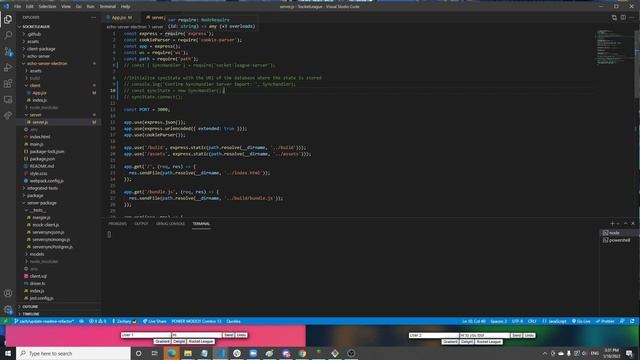Expand the client-package folder

[x=41, y=49]
